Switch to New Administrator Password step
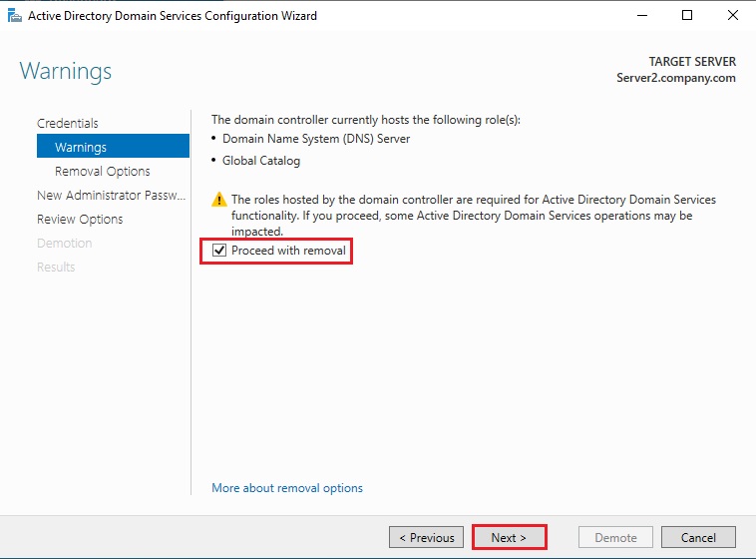Viewport: 756px width, 559px height. (x=112, y=195)
